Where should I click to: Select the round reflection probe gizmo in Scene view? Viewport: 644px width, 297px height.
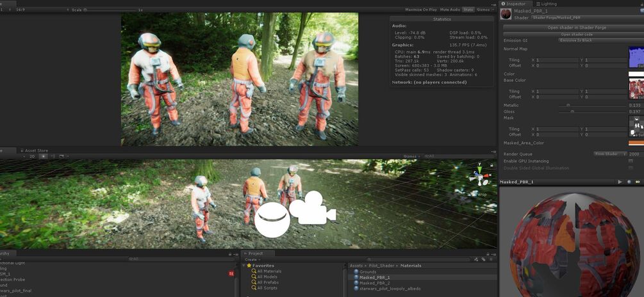click(x=272, y=220)
